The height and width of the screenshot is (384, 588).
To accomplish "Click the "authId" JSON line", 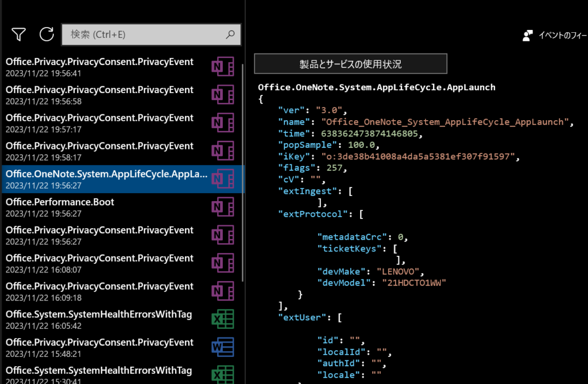I will point(352,363).
